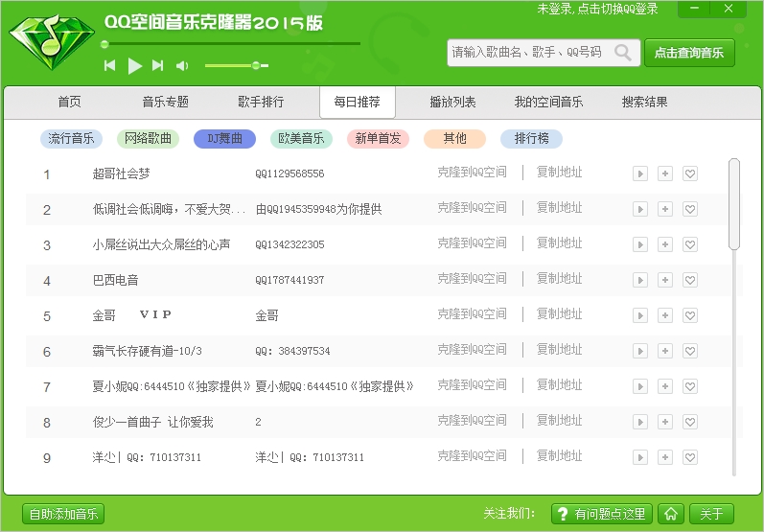
Task: Click the song progress bar
Action: [232, 44]
